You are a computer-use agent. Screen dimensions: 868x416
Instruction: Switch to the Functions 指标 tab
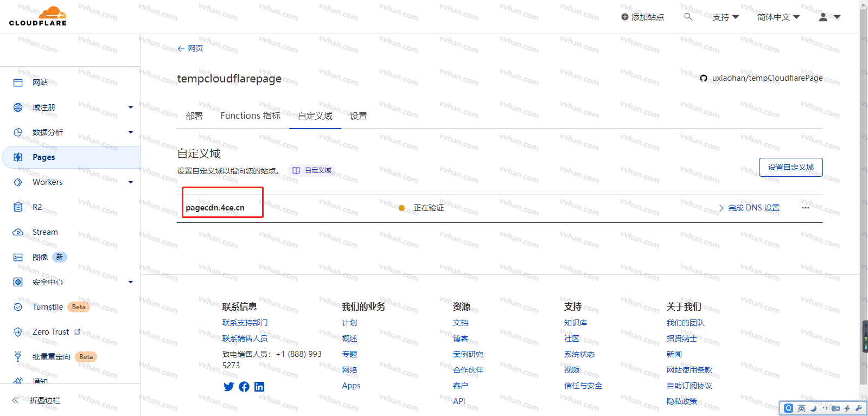coord(250,116)
